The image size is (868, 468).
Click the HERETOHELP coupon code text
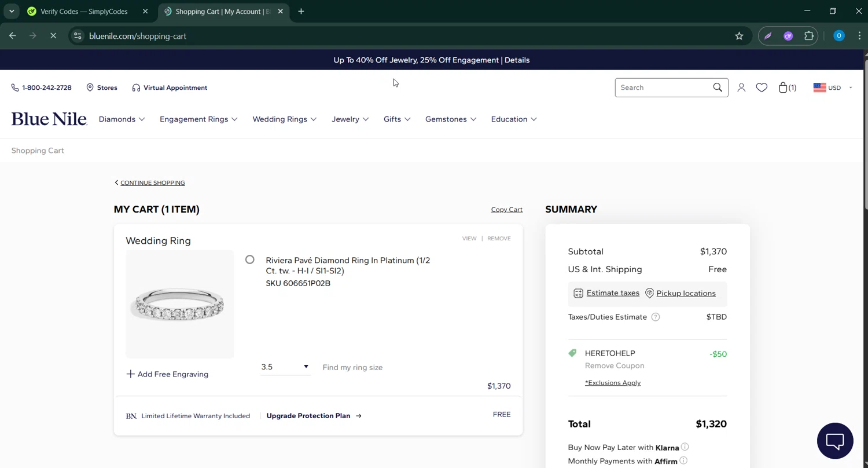610,353
